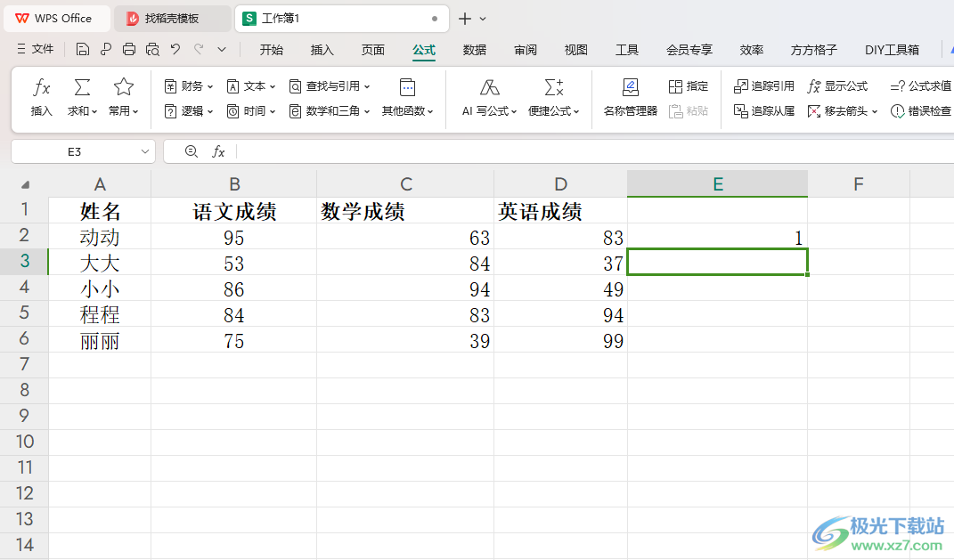Switch to the Tools (工具) tab
954x560 pixels.
tap(627, 50)
